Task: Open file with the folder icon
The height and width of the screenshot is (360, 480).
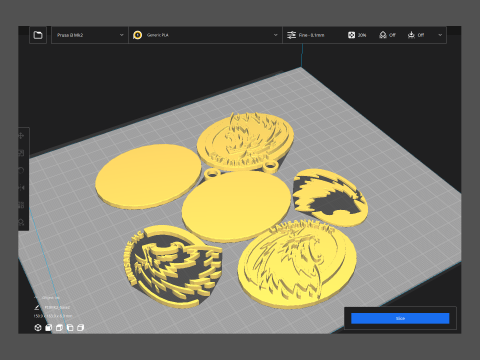Action: (38, 35)
